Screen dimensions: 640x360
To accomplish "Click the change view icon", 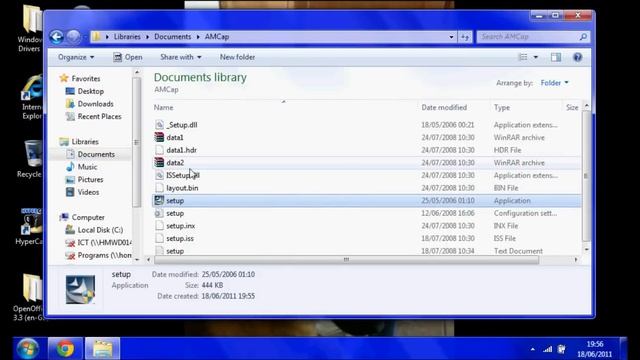I will (523, 57).
